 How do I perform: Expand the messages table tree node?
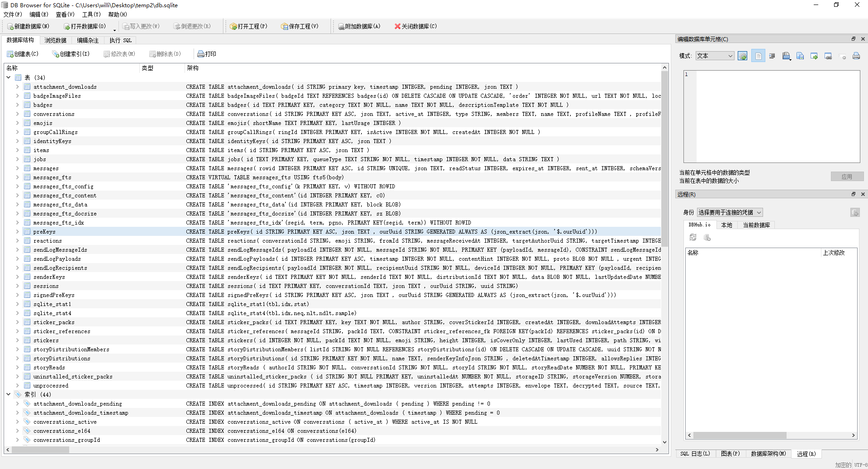17,168
